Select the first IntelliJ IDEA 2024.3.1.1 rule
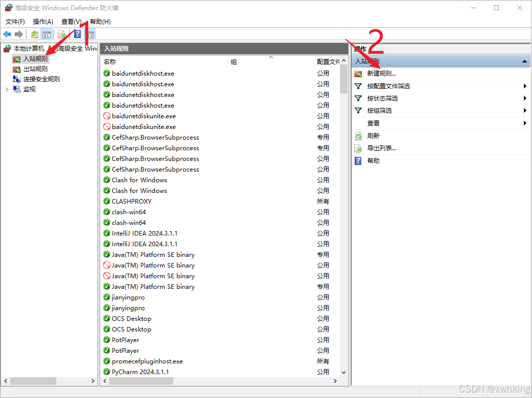The width and height of the screenshot is (532, 398). (144, 233)
